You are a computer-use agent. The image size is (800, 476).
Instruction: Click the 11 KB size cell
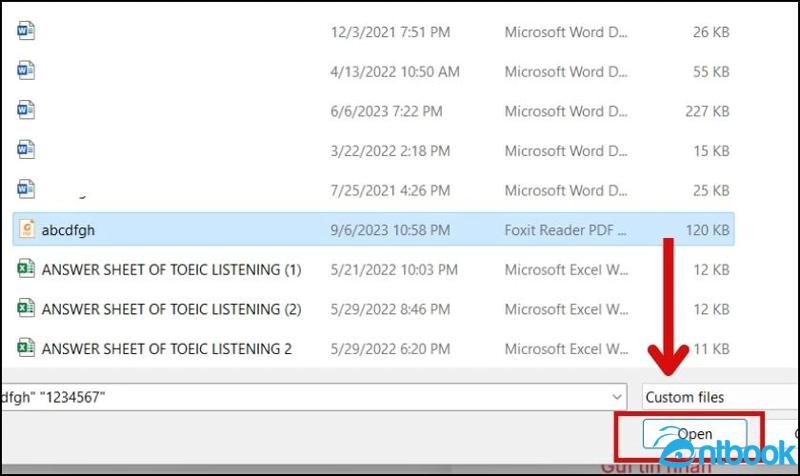coord(711,349)
